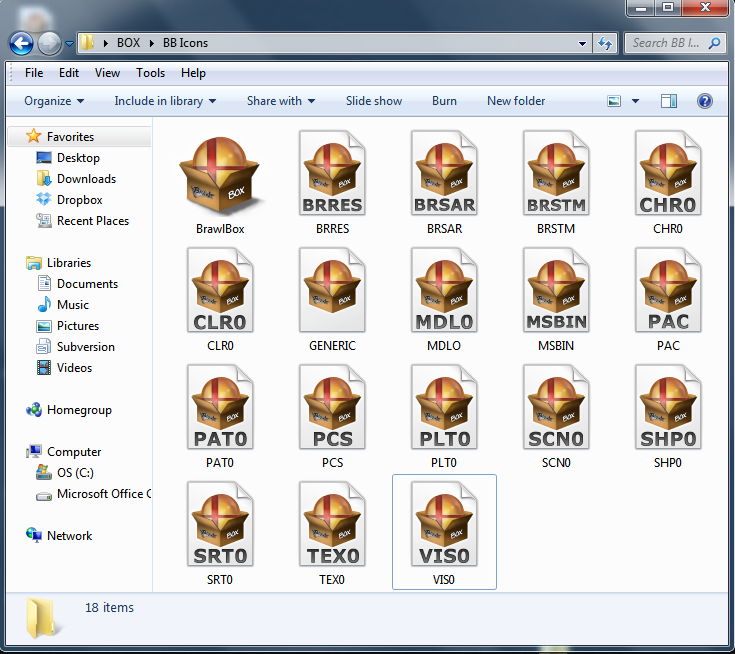Screen dimensions: 735x654
Task: Open the Include in library dropdown
Action: point(165,101)
